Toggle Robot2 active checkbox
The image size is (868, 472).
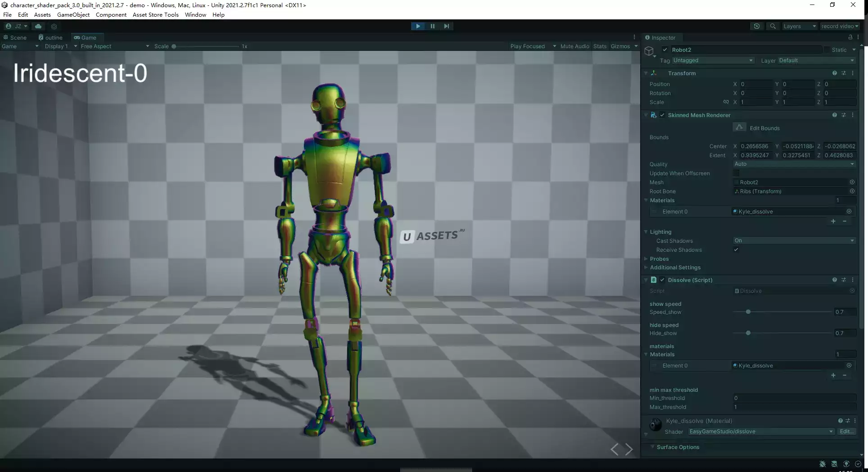coord(665,50)
